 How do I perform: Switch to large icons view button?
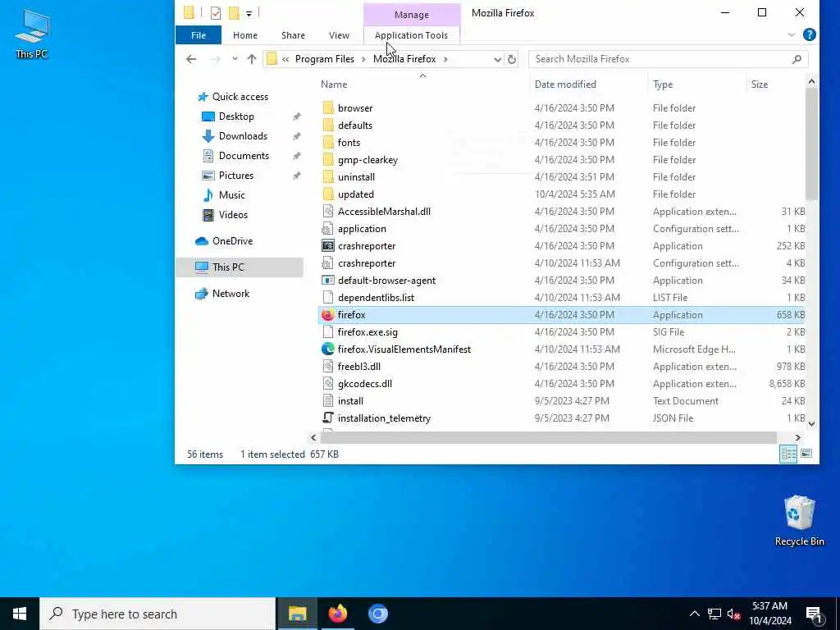point(806,454)
